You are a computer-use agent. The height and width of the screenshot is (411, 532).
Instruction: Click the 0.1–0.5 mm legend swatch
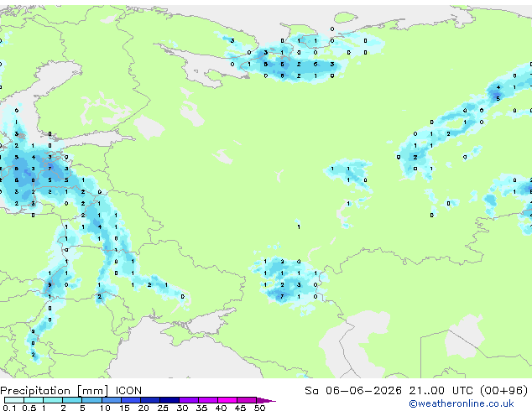pyautogui.click(x=14, y=400)
